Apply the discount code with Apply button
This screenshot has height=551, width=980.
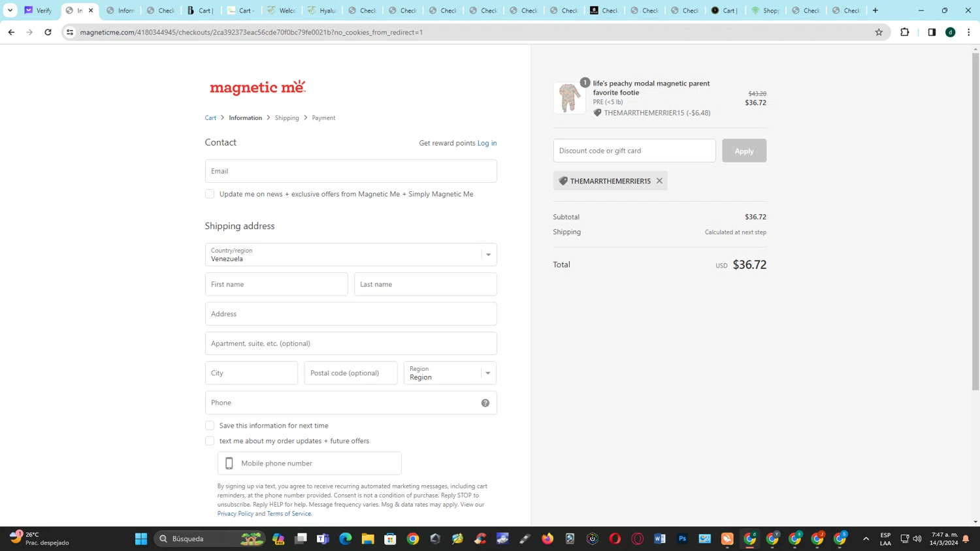point(744,151)
